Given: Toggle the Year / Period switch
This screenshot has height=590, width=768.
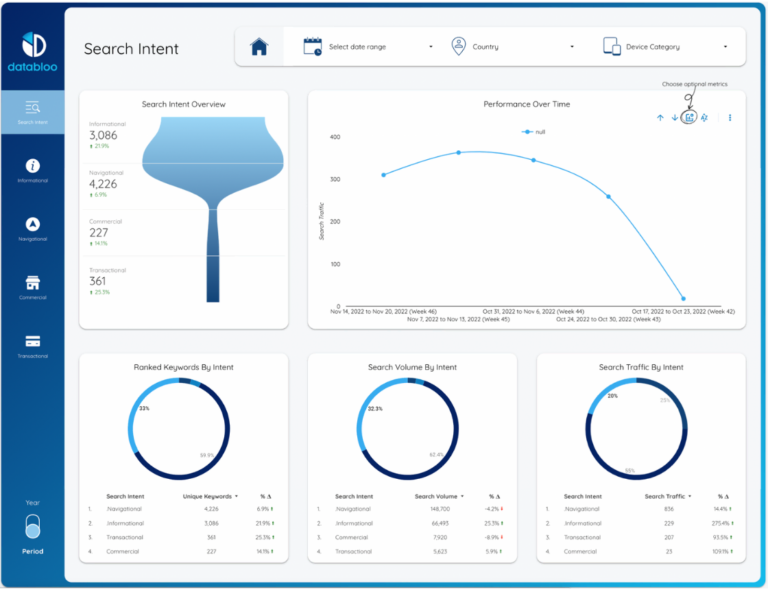Looking at the screenshot, I should (32, 526).
